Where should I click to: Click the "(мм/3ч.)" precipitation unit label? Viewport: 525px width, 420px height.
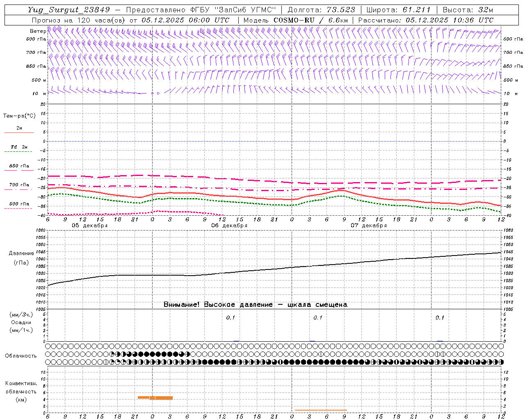[x=21, y=315]
